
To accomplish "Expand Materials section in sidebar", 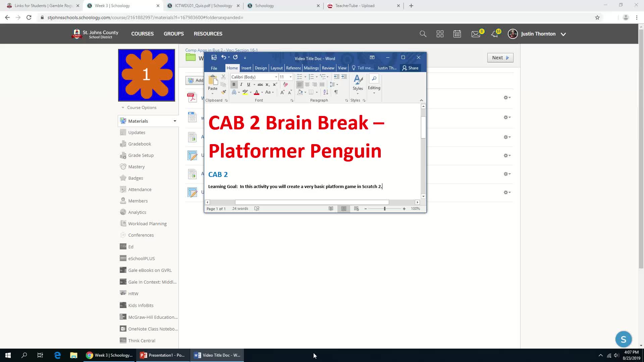I will 175,121.
